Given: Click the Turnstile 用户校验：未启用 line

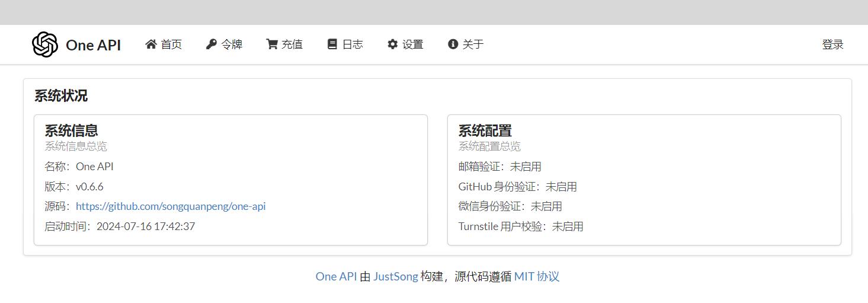Looking at the screenshot, I should [x=521, y=227].
